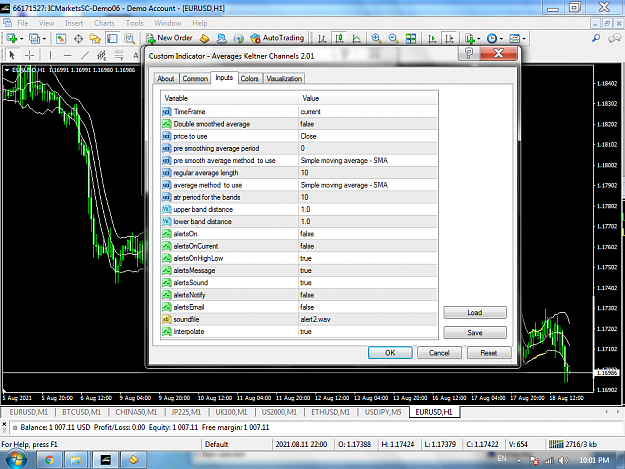Select the equidistant channel tool

102,55
